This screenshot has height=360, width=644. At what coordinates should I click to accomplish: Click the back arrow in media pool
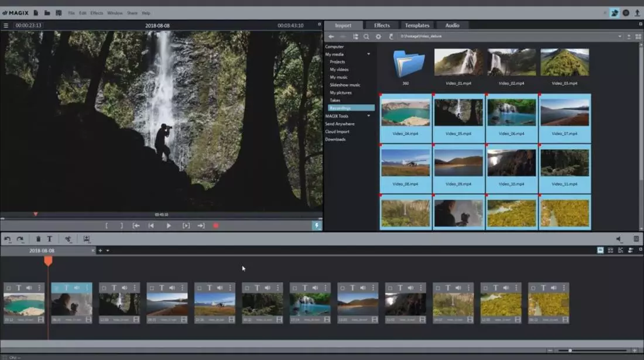tap(331, 36)
